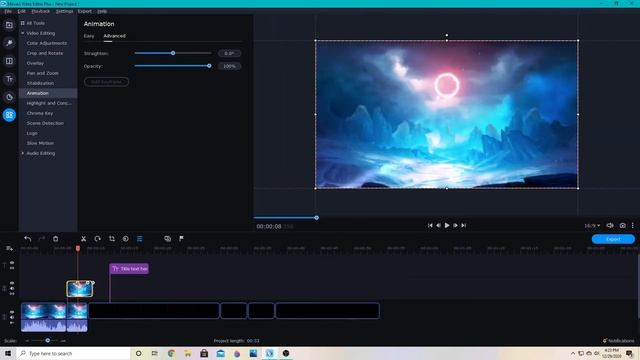
Task: Click the taskbar search box
Action: coord(73,353)
